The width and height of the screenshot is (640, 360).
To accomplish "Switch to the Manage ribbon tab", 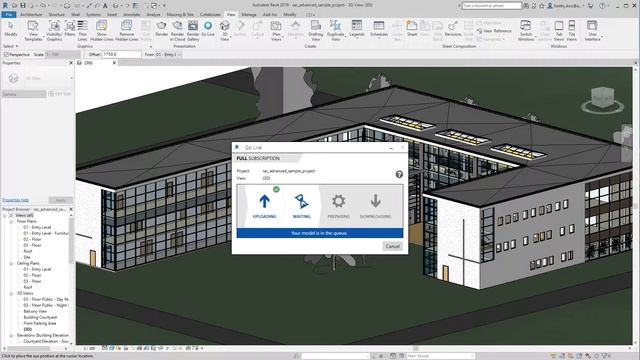I will click(x=249, y=15).
